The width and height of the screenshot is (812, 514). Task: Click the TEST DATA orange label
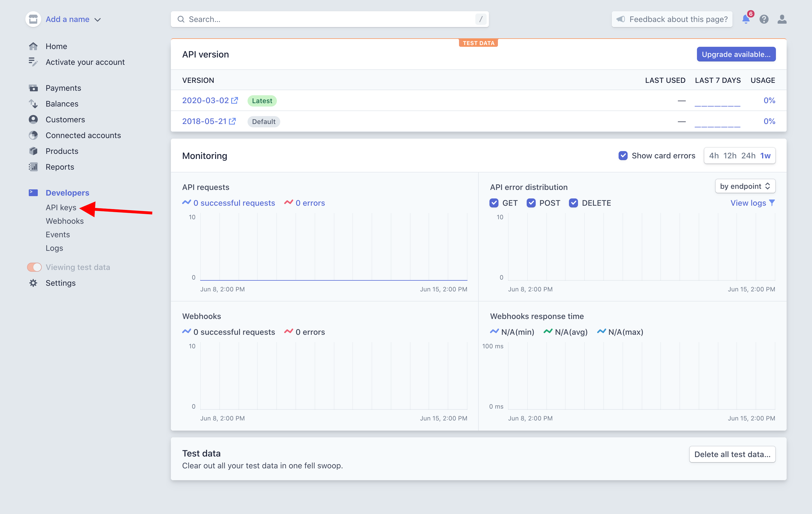tap(478, 43)
